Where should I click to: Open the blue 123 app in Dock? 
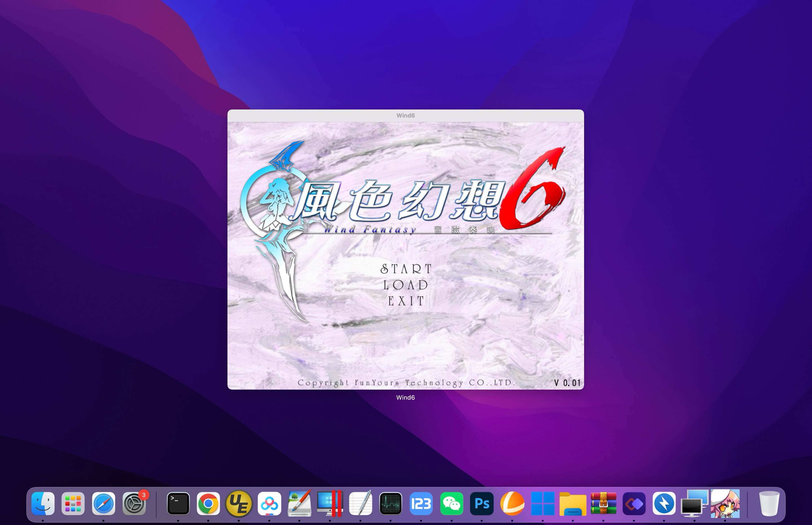pos(421,504)
